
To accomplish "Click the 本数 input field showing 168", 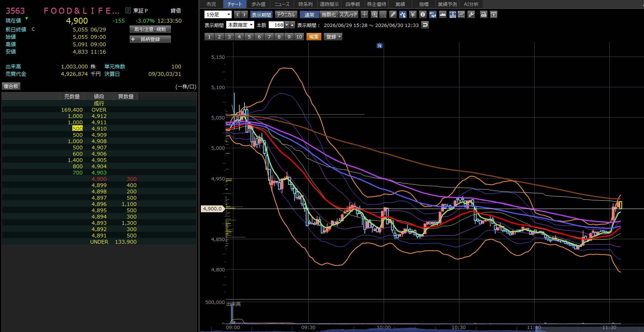I will (x=276, y=25).
